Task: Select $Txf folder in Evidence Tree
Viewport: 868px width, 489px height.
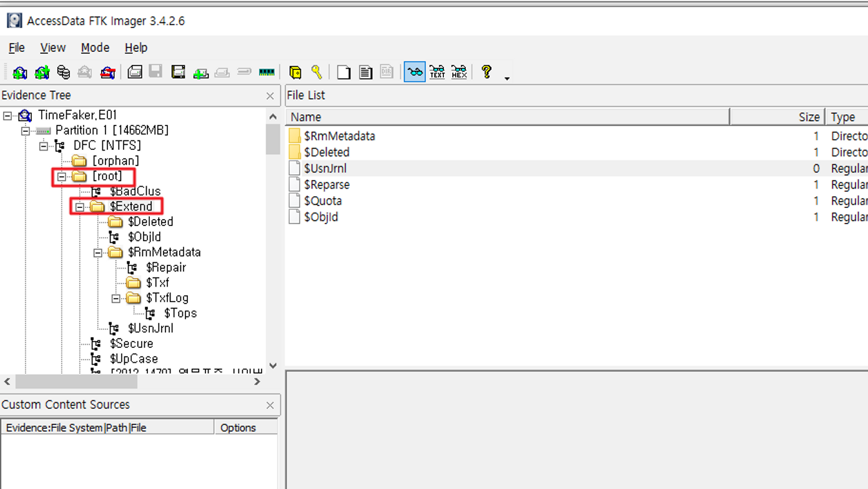Action: [157, 282]
